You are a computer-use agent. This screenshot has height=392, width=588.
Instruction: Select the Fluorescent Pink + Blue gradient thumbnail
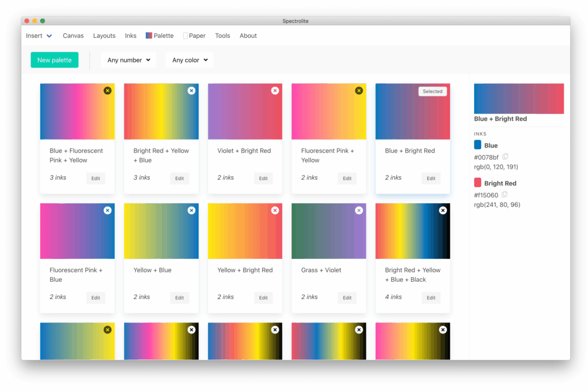77,231
